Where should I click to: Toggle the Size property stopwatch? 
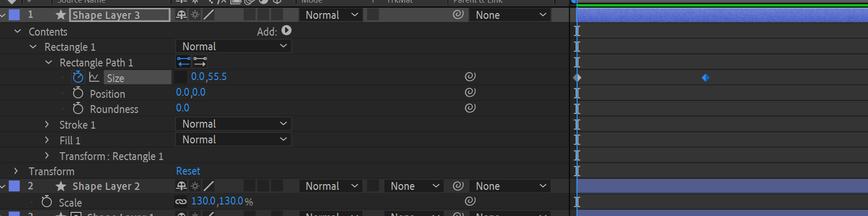click(x=78, y=77)
